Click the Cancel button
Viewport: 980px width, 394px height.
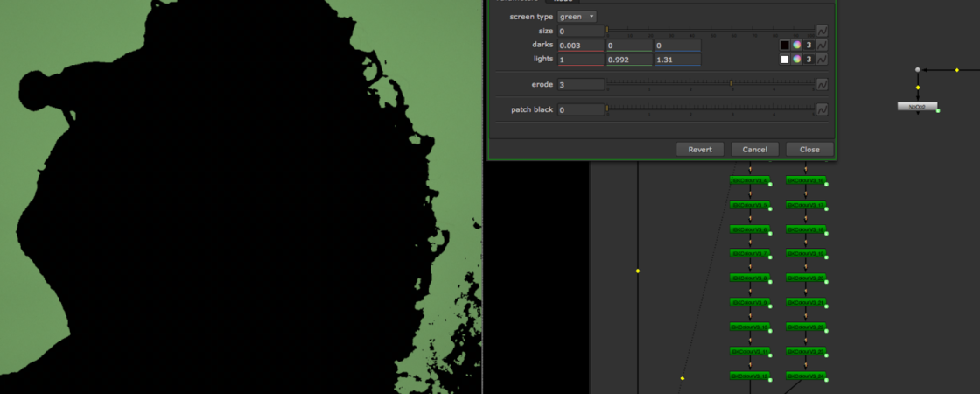pyautogui.click(x=754, y=150)
